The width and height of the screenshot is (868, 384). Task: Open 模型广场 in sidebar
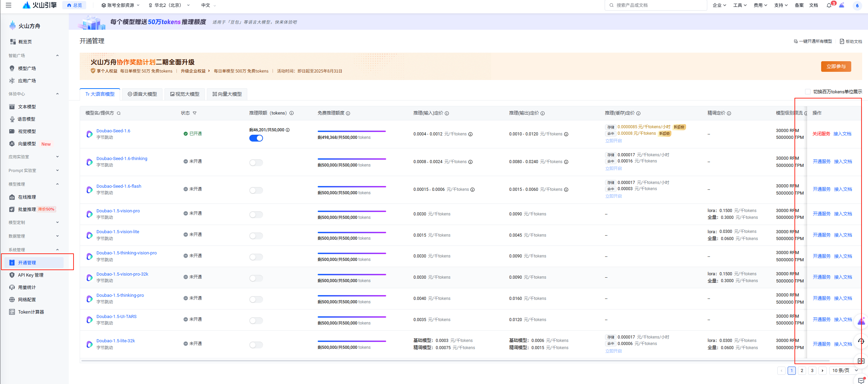pyautogui.click(x=27, y=68)
